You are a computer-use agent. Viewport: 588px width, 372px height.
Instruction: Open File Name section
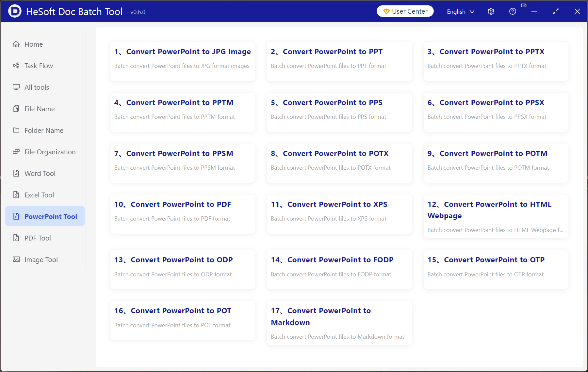[x=45, y=109]
